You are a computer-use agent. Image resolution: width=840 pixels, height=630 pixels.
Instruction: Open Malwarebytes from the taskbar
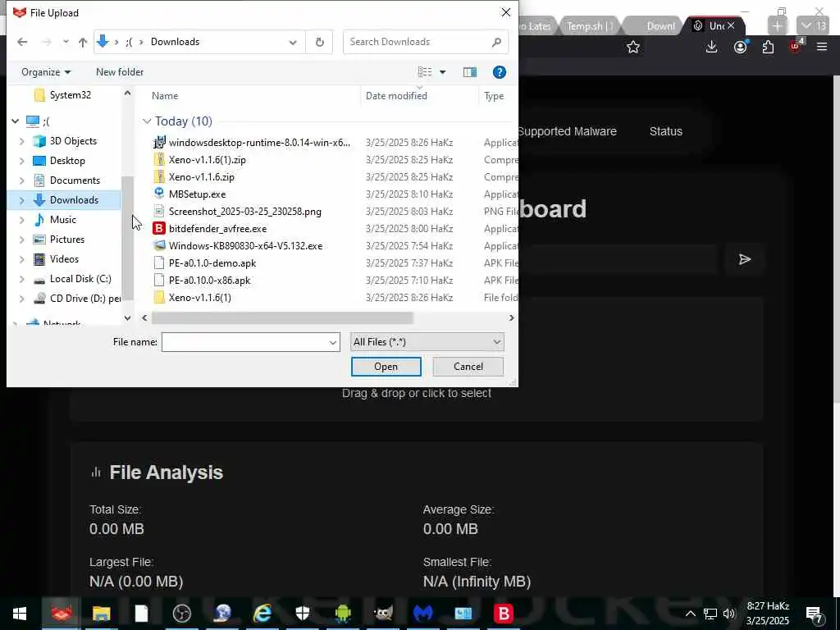pos(423,614)
